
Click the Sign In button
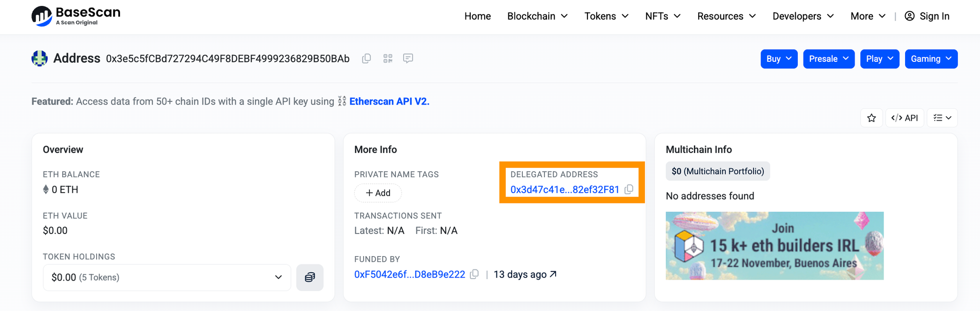point(927,16)
